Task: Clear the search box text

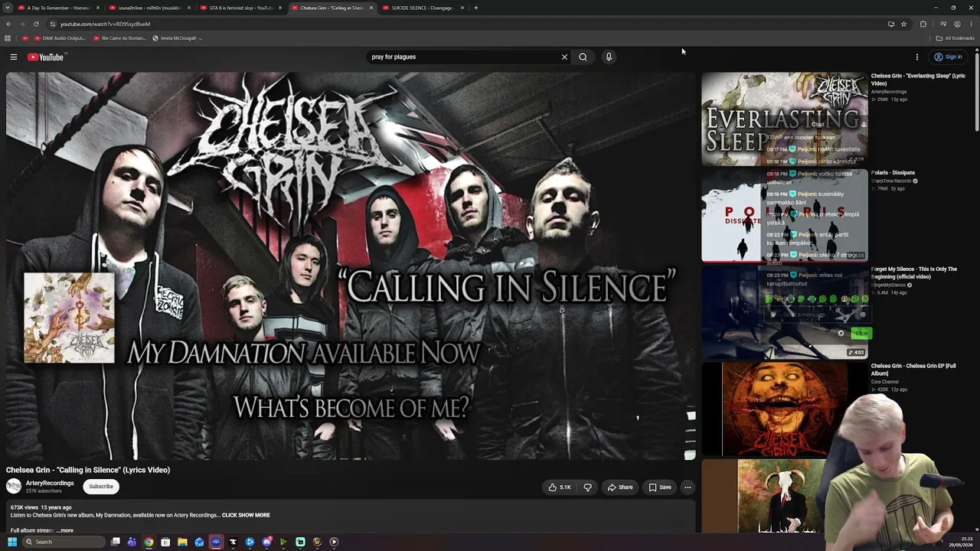Action: pyautogui.click(x=564, y=57)
